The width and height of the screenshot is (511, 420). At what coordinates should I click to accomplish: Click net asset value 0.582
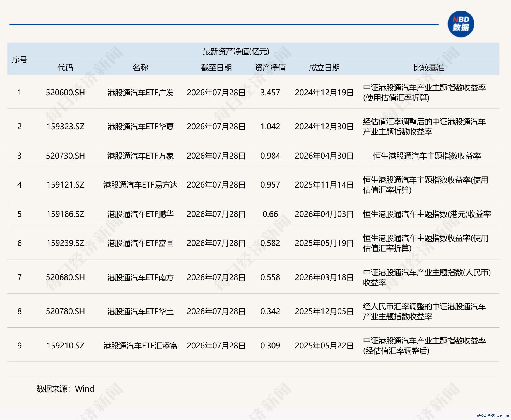coord(270,243)
